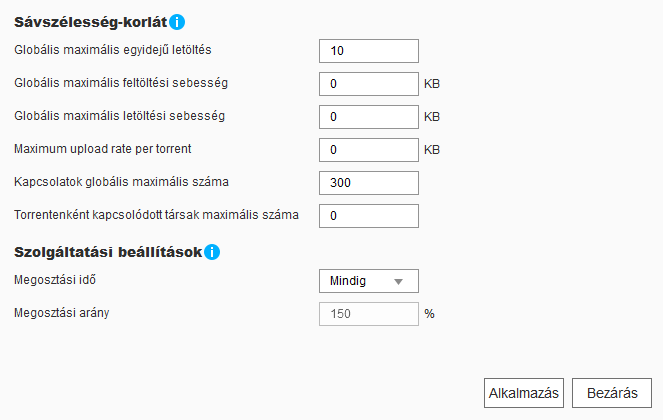663x420 pixels.
Task: Click info icon beside Sávszélesség-korlát heading
Action: tap(177, 21)
